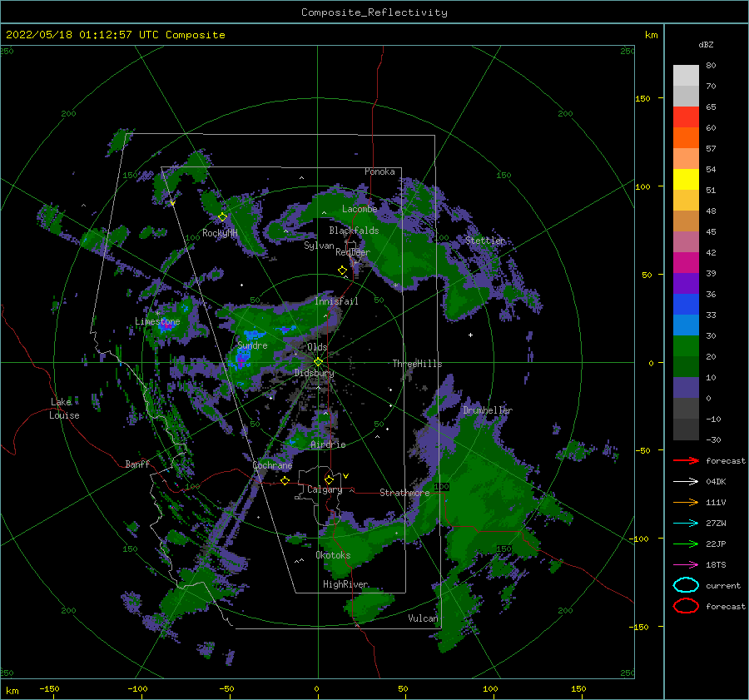Select the Sundre map label
Screen dimensions: 749x700
[252, 345]
